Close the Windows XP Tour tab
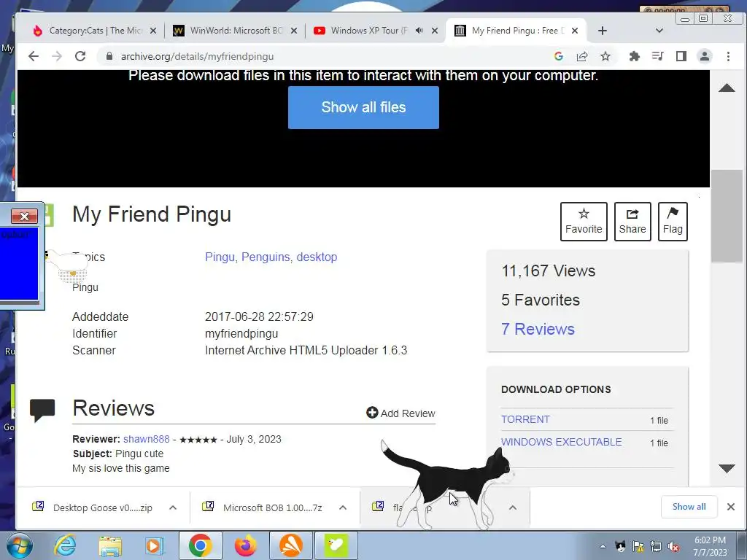Screen dimensions: 747x560 tap(435, 31)
